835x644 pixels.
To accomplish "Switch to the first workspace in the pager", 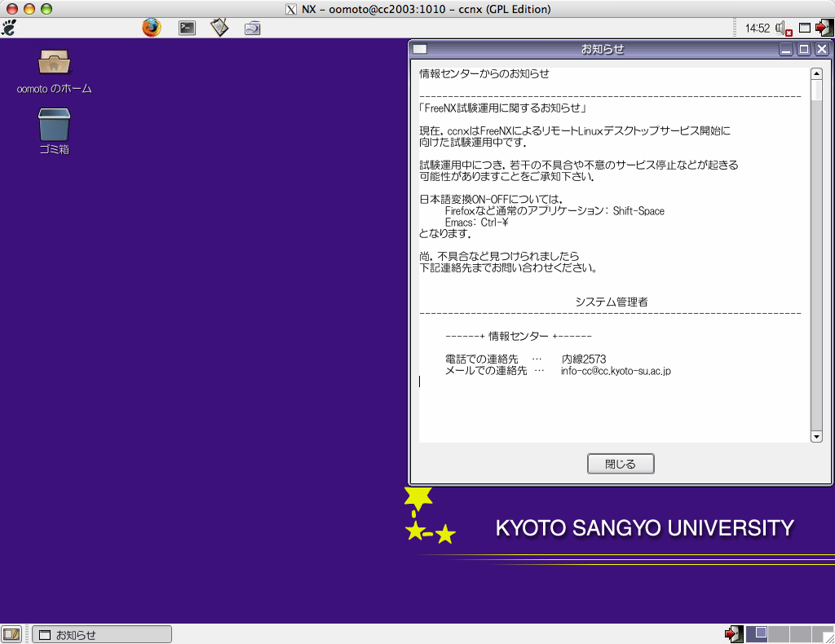I will click(x=756, y=634).
